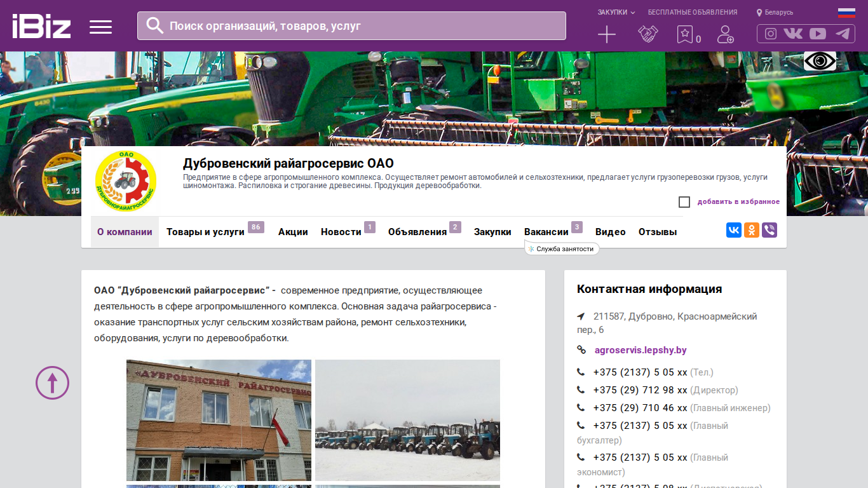Click the company title 'Дубровенский райагросервис ОАО'
The width and height of the screenshot is (868, 488).
tap(288, 163)
